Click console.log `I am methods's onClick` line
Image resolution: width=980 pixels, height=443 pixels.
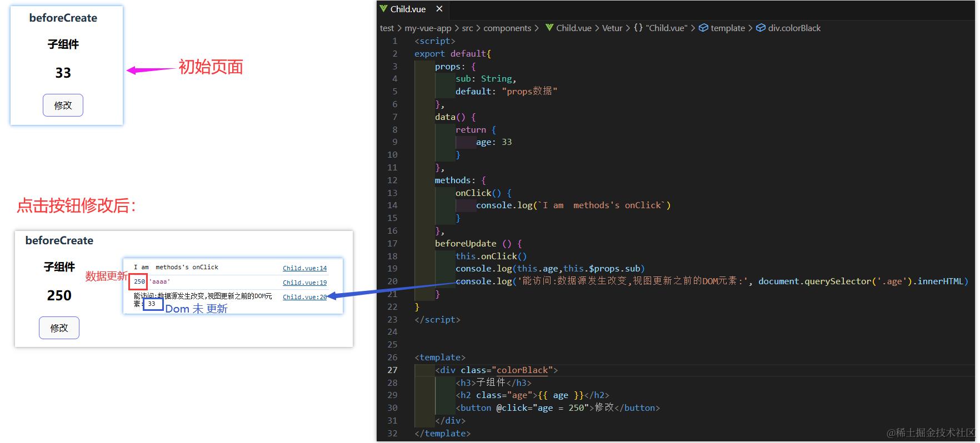point(573,205)
